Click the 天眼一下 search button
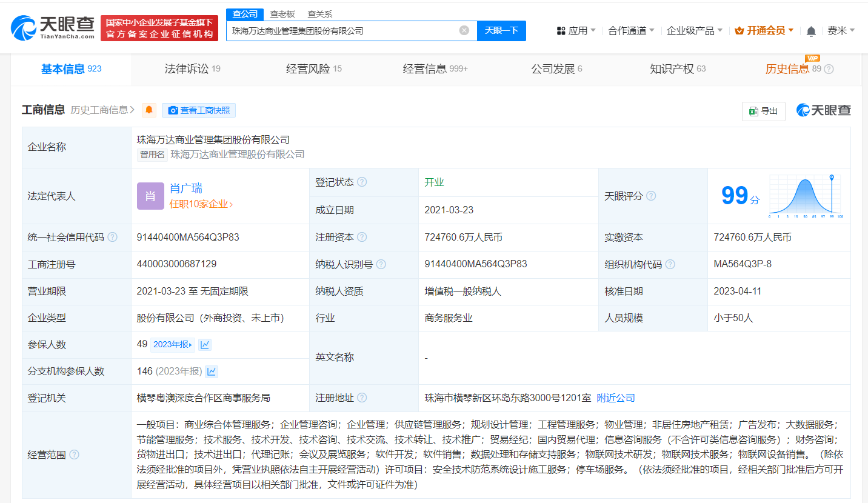This screenshot has width=868, height=503. coord(502,30)
